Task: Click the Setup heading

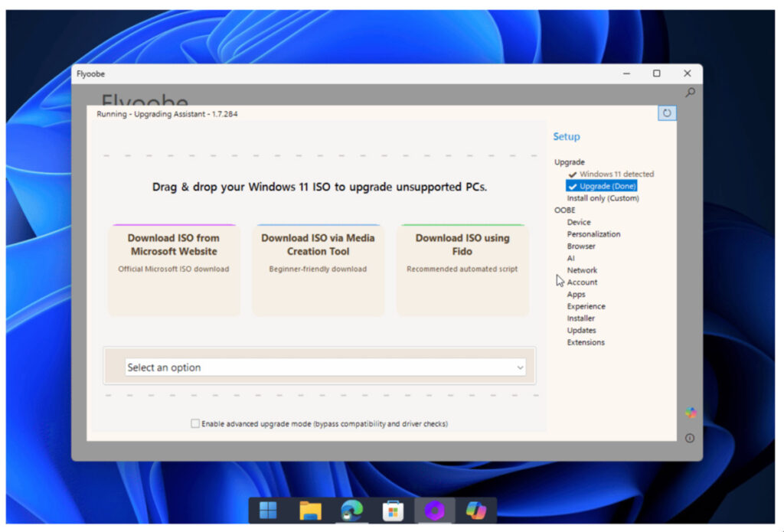Action: (x=566, y=136)
